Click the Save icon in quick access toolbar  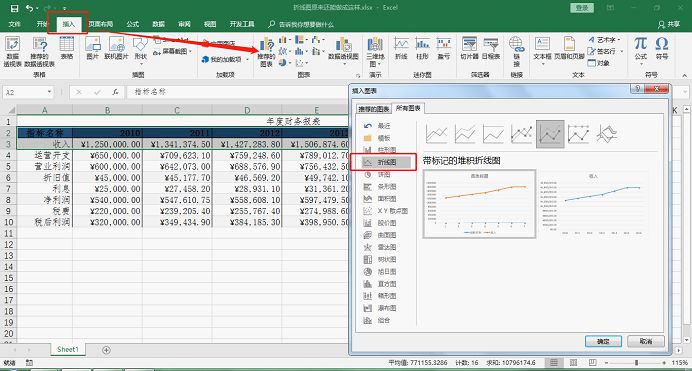(14, 8)
